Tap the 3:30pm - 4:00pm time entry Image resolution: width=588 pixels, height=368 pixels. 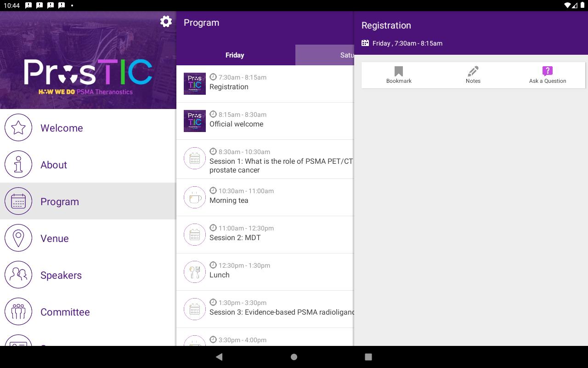(x=265, y=337)
